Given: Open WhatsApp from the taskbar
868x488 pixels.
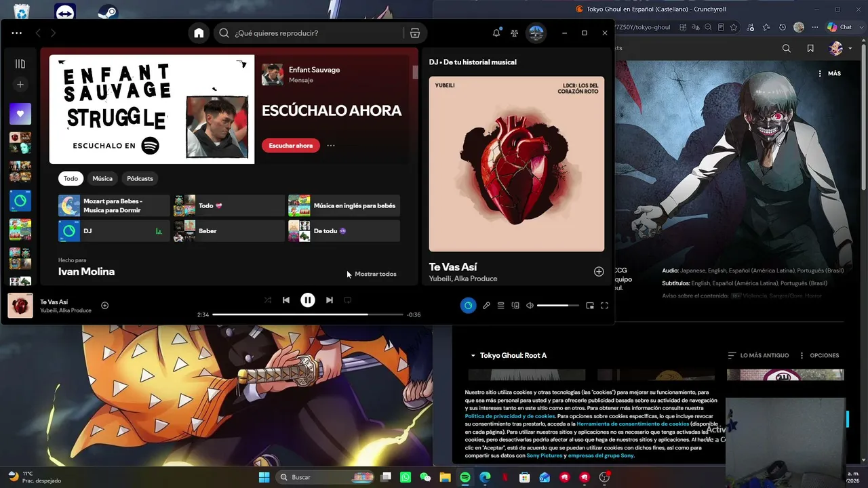Looking at the screenshot, I should pos(406,477).
